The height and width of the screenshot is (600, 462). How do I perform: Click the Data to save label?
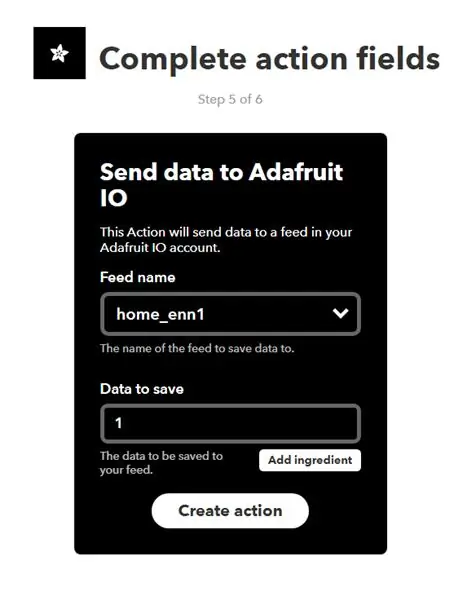point(142,389)
